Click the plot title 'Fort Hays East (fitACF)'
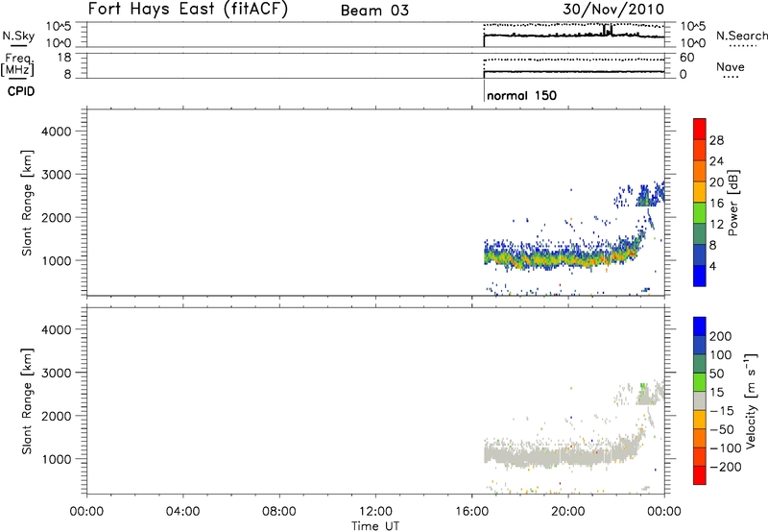Image resolution: width=768 pixels, height=532 pixels. click(x=187, y=9)
